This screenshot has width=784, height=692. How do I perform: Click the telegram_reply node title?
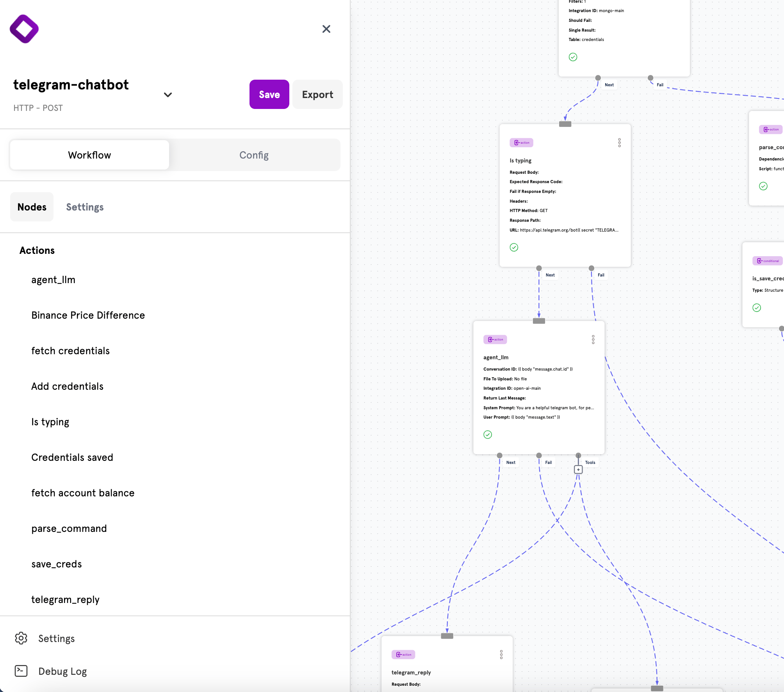tap(411, 672)
